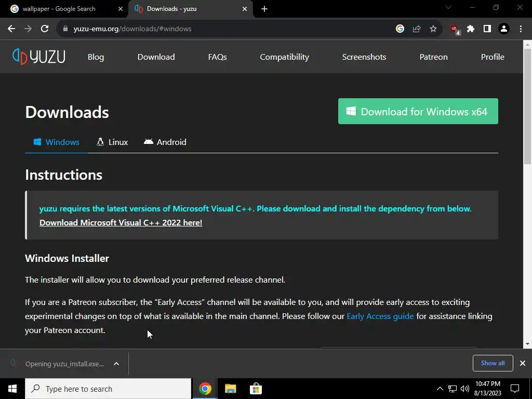
Task: Open Microsoft Store from taskbar
Action: [256, 389]
